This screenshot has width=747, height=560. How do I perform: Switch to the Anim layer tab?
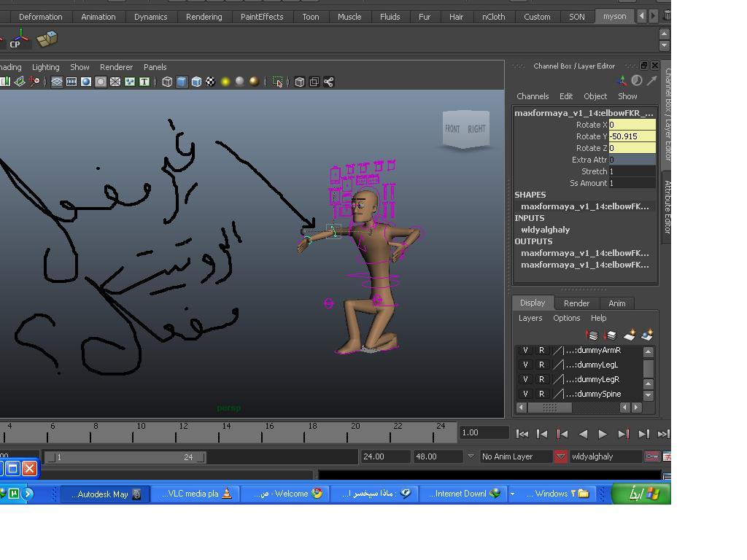click(617, 303)
